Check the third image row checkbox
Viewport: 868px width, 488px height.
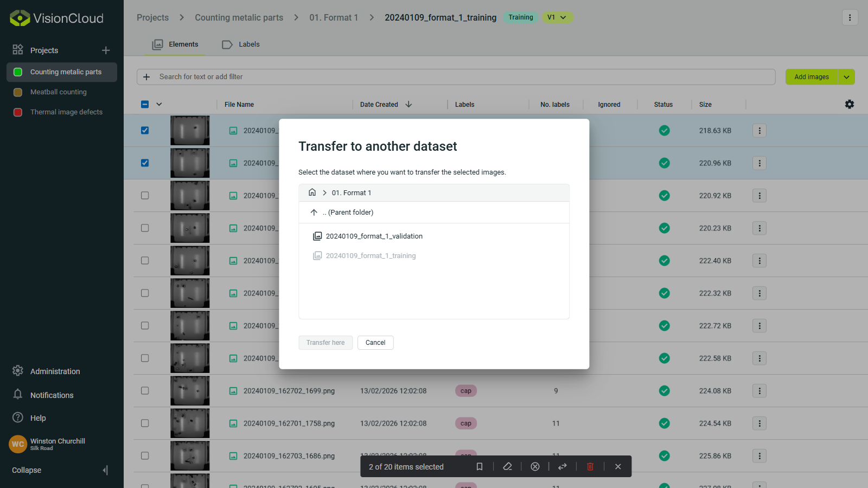(x=145, y=195)
